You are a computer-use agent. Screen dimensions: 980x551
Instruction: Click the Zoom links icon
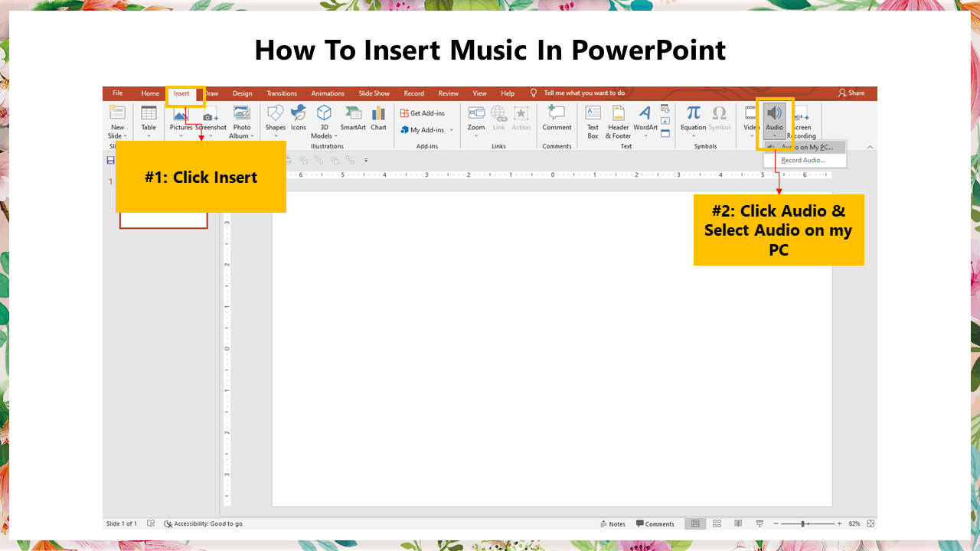click(x=477, y=113)
